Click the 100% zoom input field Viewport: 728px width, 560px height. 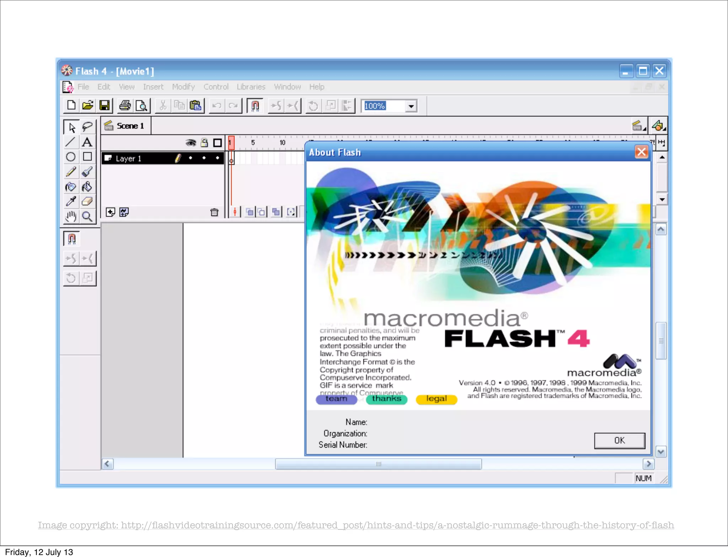[384, 106]
